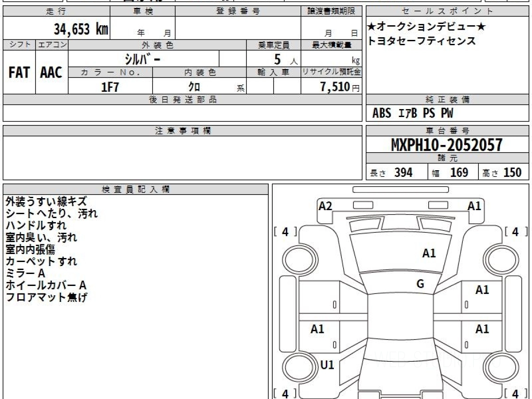Click the A1 mark at top-right bumper corner
Viewport: 532px width, 399px height.
474,206
